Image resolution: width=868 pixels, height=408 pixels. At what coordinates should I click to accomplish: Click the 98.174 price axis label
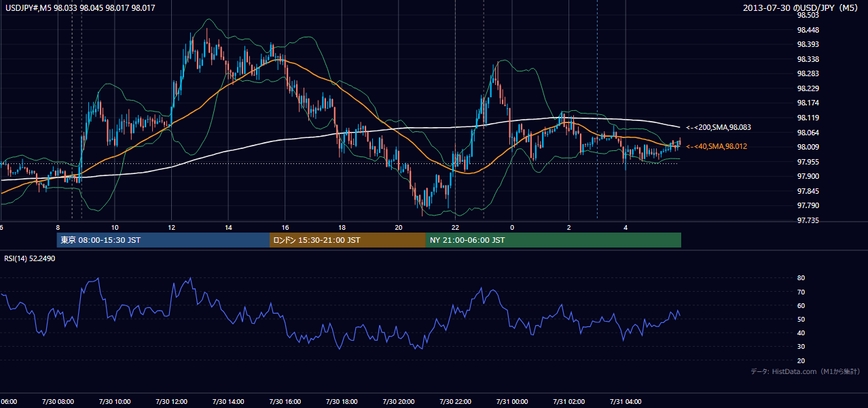808,103
